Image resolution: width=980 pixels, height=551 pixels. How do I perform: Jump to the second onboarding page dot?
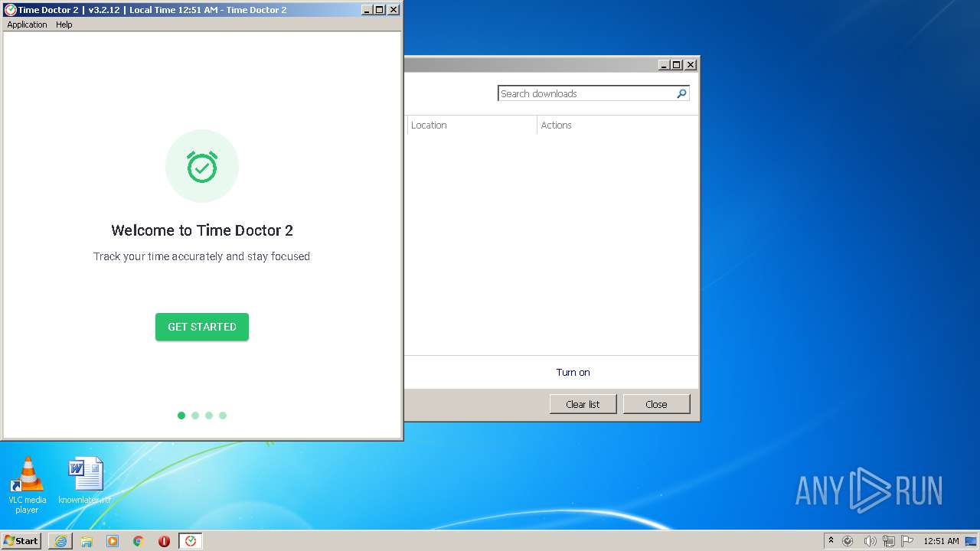tap(195, 416)
